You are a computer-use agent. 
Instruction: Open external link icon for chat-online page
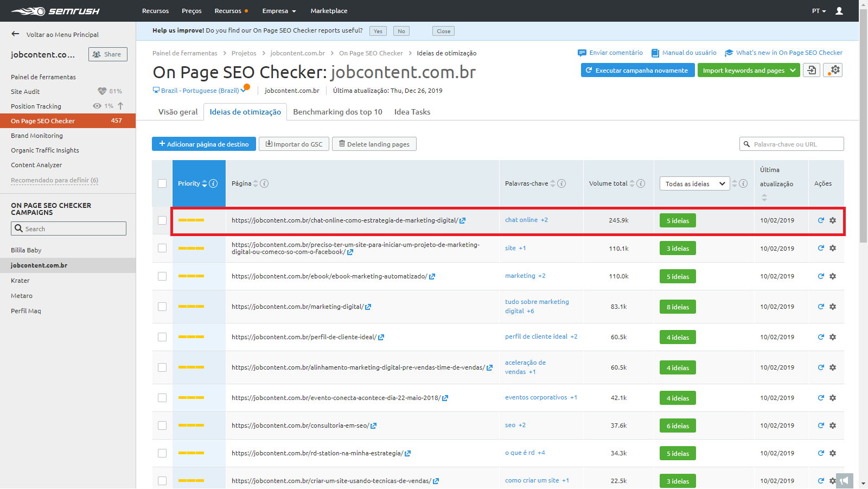pyautogui.click(x=462, y=220)
